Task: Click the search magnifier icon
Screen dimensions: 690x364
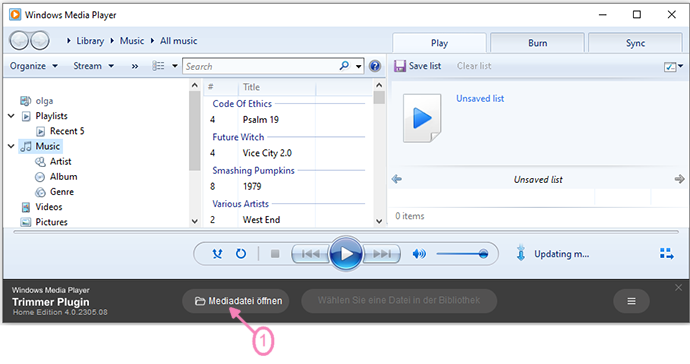Action: coord(344,66)
